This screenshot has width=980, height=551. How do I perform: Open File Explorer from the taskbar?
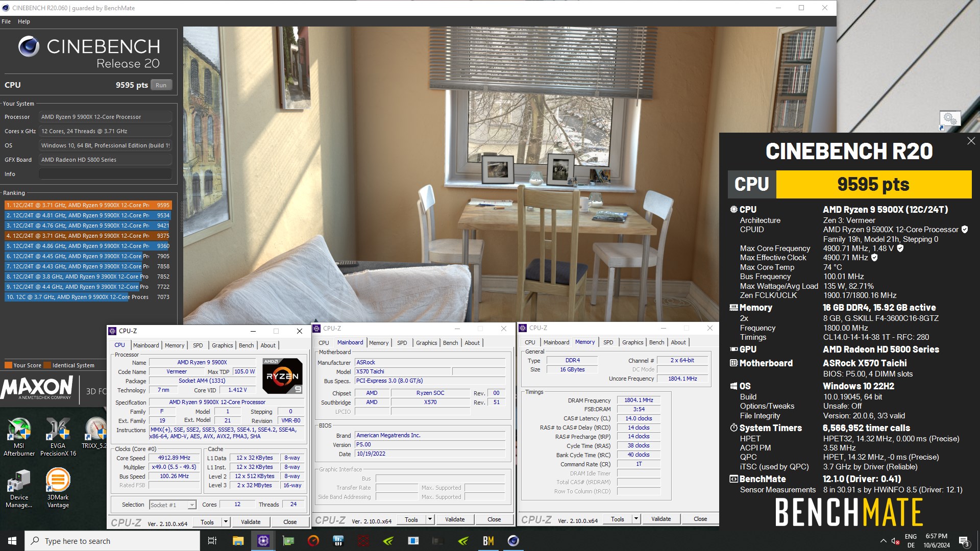[238, 541]
